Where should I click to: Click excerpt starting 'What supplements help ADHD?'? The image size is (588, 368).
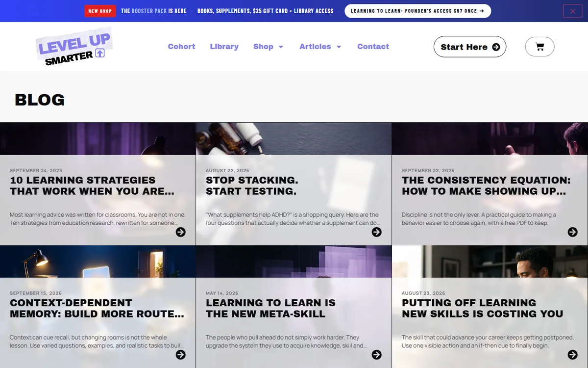click(x=293, y=219)
